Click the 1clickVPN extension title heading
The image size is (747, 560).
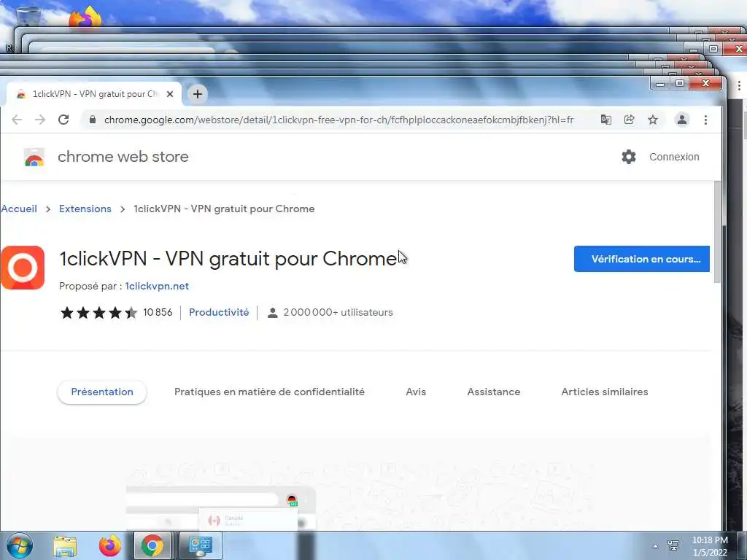pyautogui.click(x=228, y=259)
